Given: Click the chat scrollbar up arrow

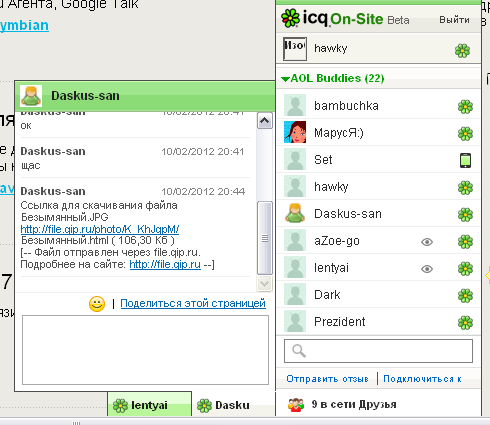Looking at the screenshot, I should pyautogui.click(x=265, y=121).
